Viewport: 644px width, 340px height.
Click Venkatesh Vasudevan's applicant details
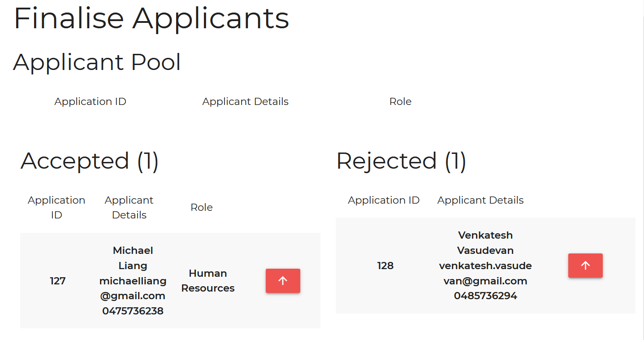click(x=485, y=266)
